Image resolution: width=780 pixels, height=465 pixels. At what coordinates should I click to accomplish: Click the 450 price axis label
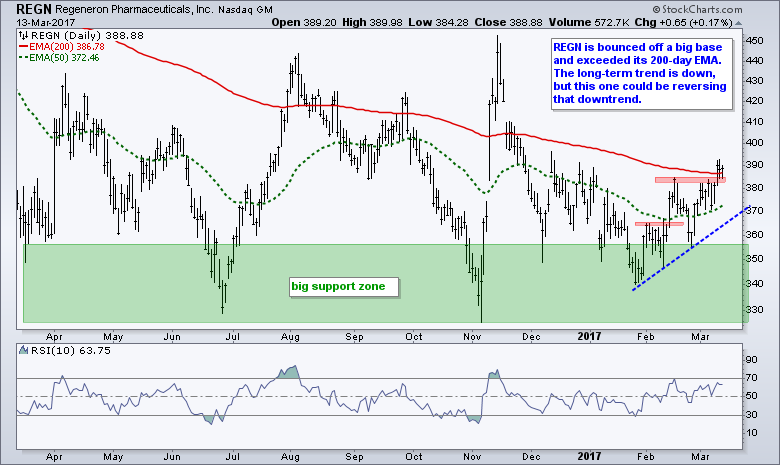pyautogui.click(x=755, y=40)
